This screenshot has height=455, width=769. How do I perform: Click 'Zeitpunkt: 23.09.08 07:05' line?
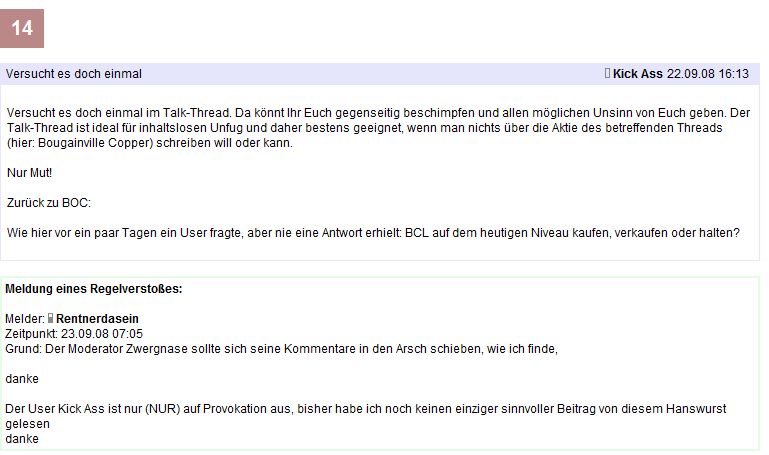coord(74,334)
